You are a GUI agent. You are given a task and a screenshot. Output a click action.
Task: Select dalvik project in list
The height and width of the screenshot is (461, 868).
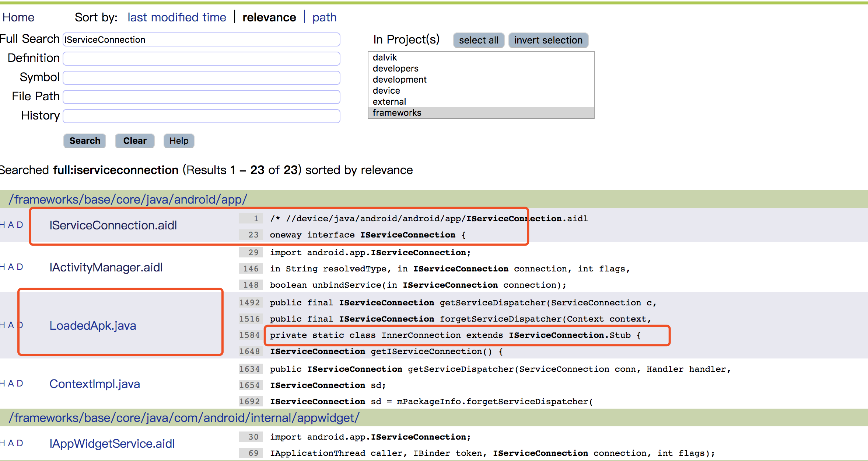point(385,58)
